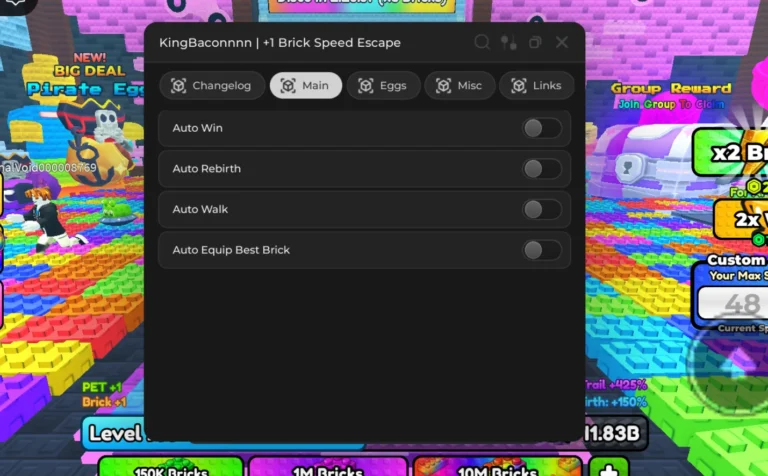
Task: Open the Links tab
Action: (536, 86)
